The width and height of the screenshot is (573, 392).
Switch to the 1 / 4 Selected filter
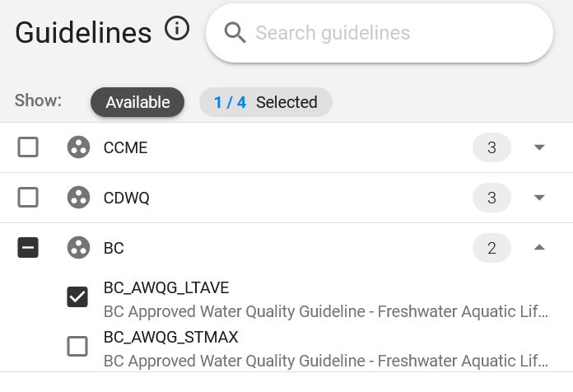click(x=266, y=102)
